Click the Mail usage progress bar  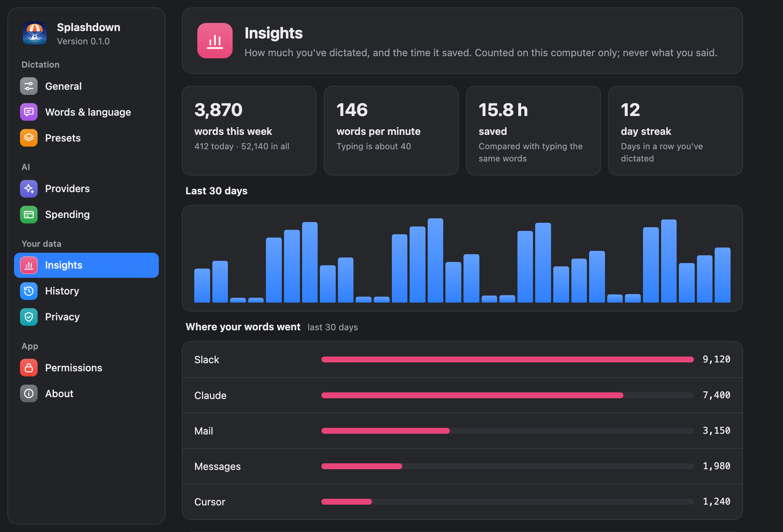(x=507, y=431)
